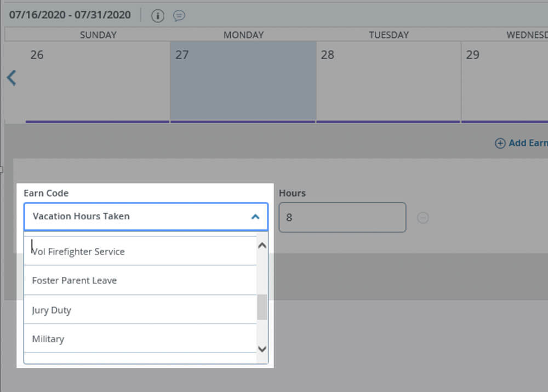Collapse the Earn Code list with the upward chevron
The image size is (548, 392).
(254, 217)
